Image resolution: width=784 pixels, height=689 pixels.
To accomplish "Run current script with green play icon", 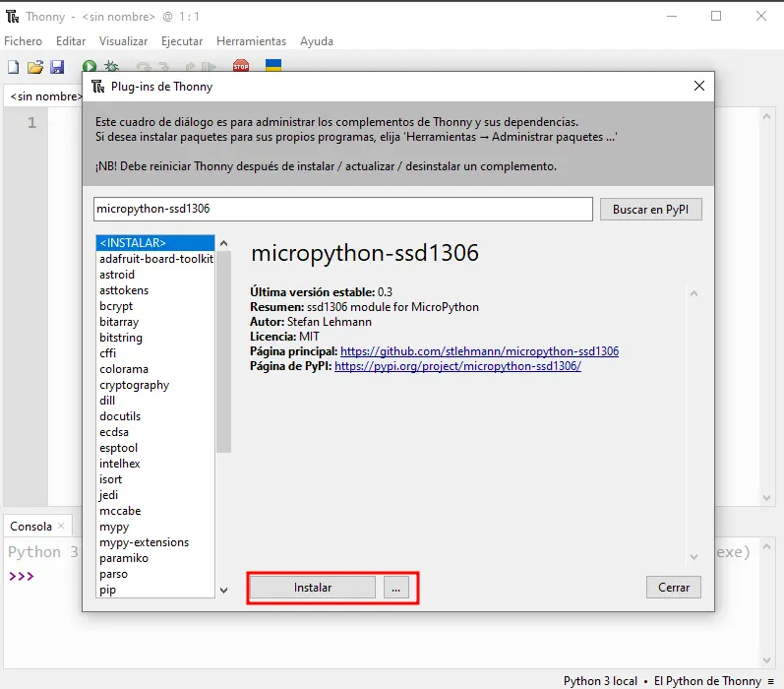I will [90, 66].
